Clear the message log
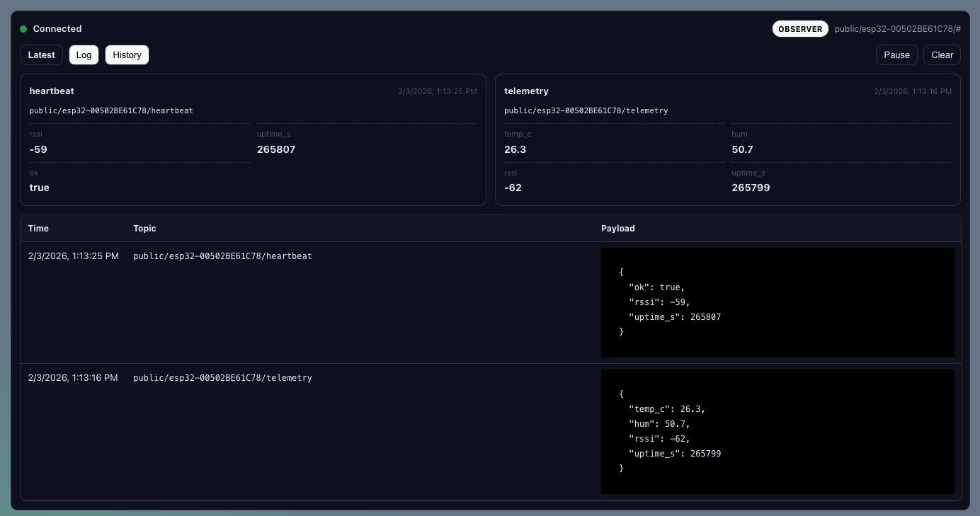Screen dimensions: 980x516 pos(942,55)
